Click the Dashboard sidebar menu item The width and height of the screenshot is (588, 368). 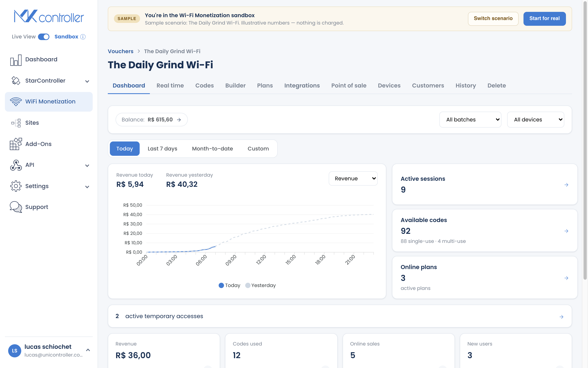[x=49, y=60]
